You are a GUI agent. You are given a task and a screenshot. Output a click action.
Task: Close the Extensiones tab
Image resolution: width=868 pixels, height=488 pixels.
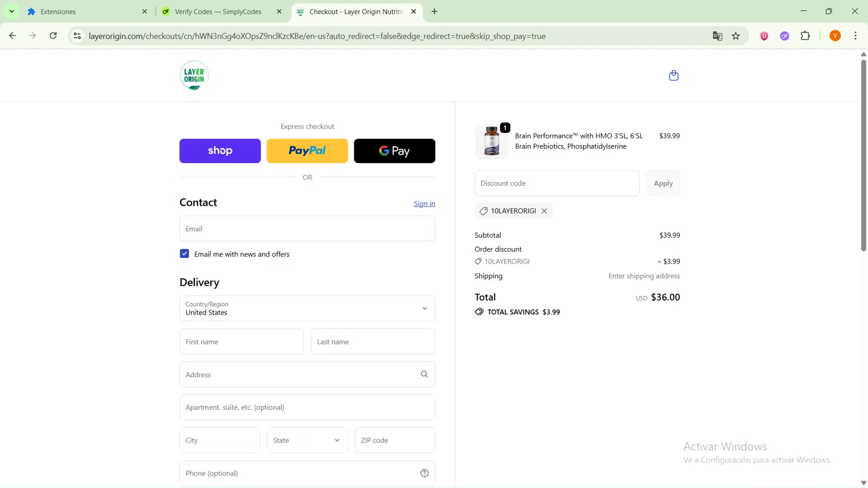pos(145,12)
